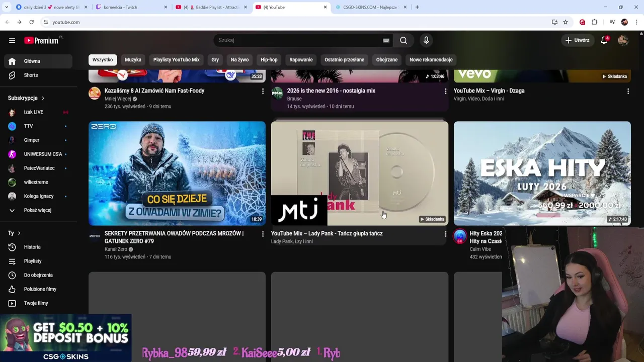644x362 pixels.
Task: Open options for Lady Pank mix
Action: coord(445,234)
